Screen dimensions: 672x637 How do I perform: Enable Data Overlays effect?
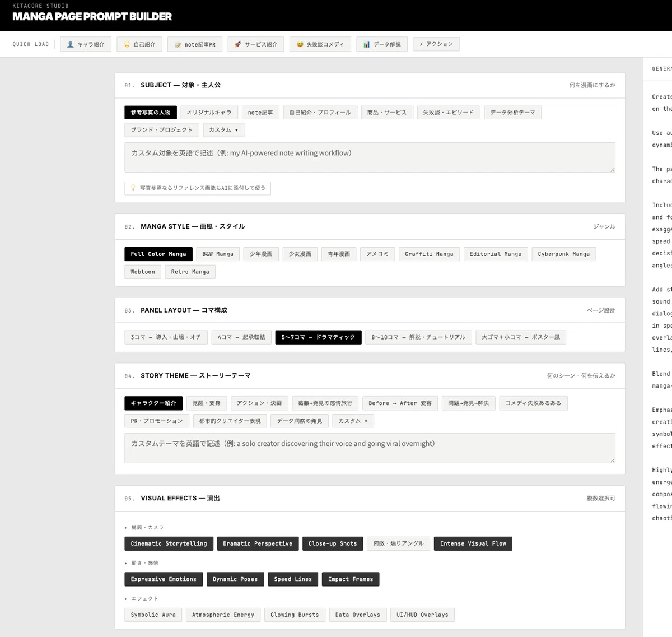tap(358, 615)
